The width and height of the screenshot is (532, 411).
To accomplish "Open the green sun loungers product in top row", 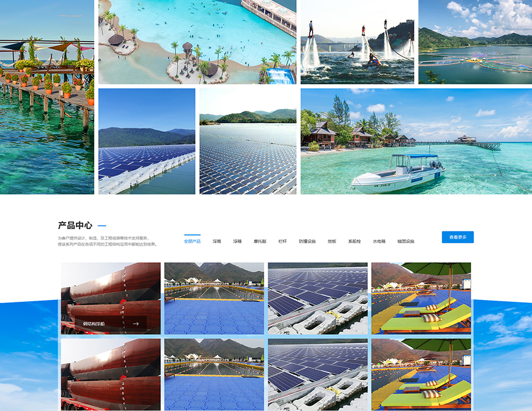I will 421,298.
